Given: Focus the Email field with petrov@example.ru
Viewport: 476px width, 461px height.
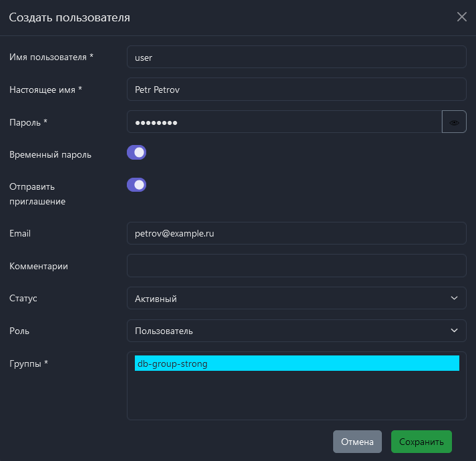Looking at the screenshot, I should pyautogui.click(x=296, y=233).
